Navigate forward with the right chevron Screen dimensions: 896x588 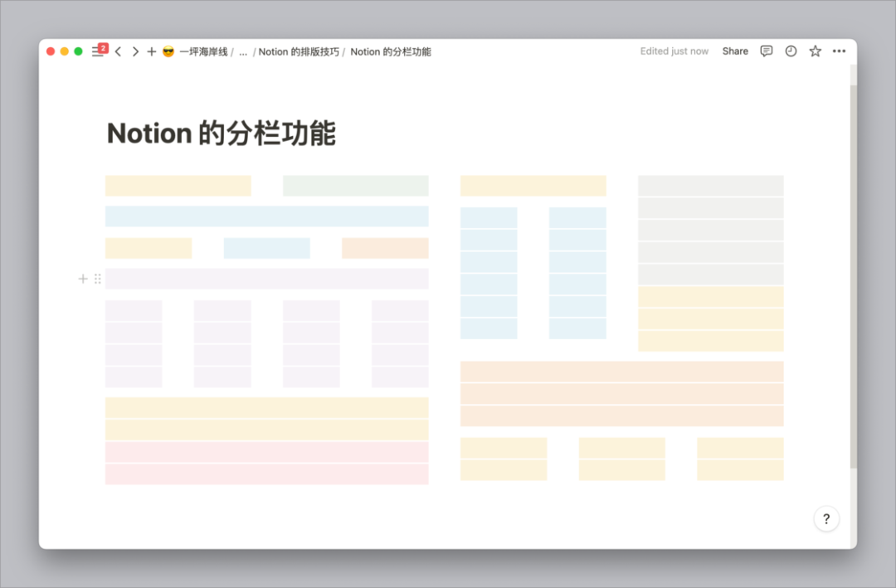[x=135, y=51]
